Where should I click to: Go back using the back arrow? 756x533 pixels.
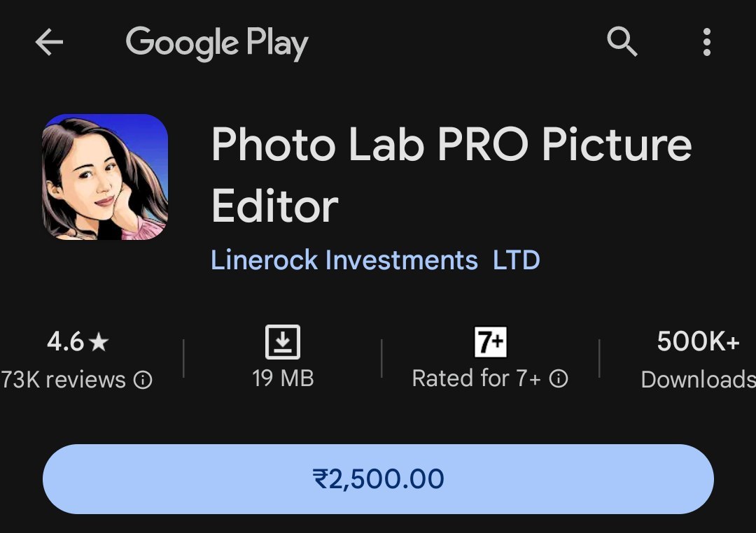click(x=49, y=43)
